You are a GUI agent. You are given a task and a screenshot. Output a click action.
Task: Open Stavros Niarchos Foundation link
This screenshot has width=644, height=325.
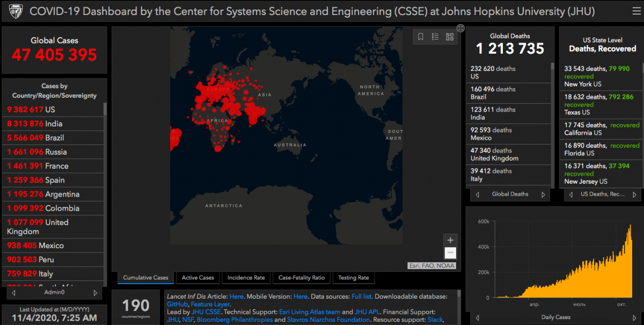click(328, 320)
